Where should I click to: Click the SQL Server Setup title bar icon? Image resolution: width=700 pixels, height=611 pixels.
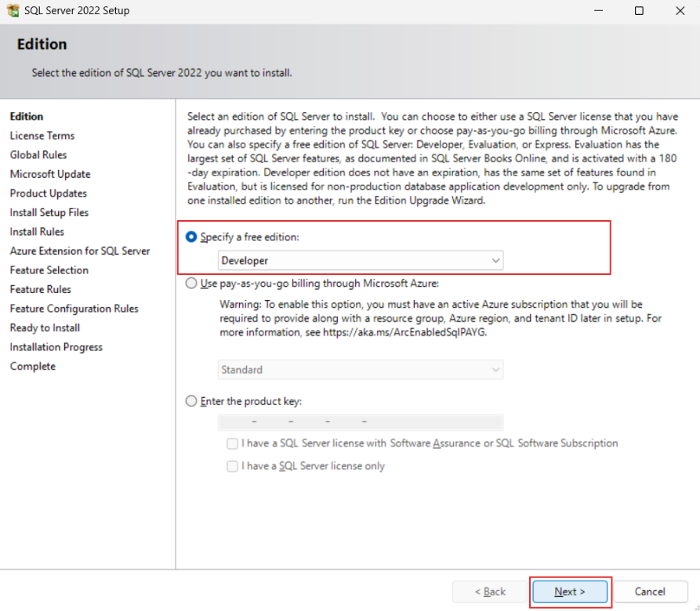coord(13,11)
